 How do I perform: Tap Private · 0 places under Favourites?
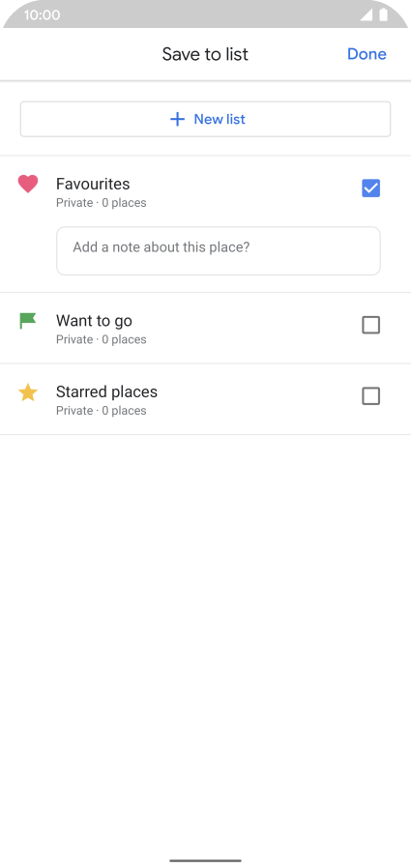(x=102, y=203)
